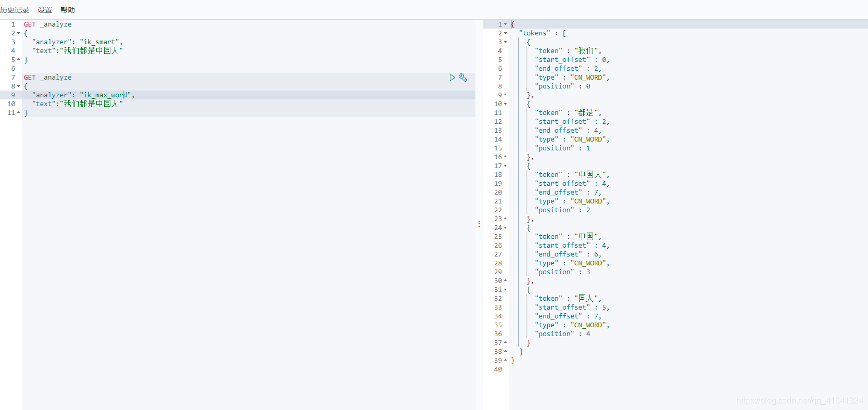Image resolution: width=868 pixels, height=410 pixels.
Task: Collapse request body at editor line 8
Action: coord(19,86)
